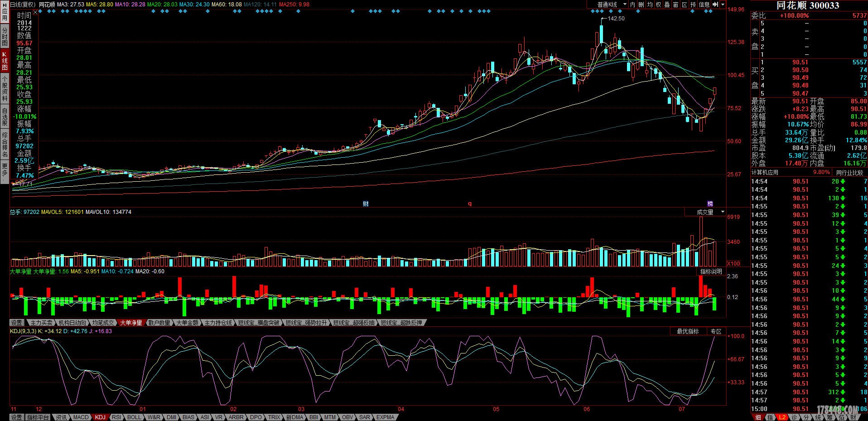Switch to the DMI indicator tab
This screenshot has height=421, width=868.
(171, 417)
